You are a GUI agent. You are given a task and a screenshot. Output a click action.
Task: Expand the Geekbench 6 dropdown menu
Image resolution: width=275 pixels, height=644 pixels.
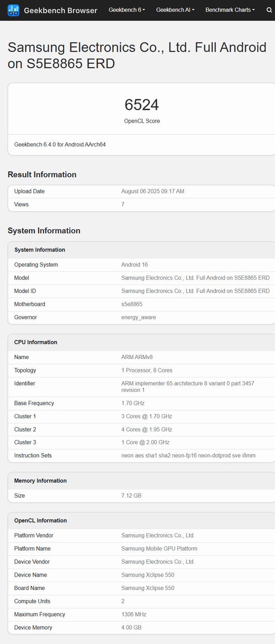point(127,10)
